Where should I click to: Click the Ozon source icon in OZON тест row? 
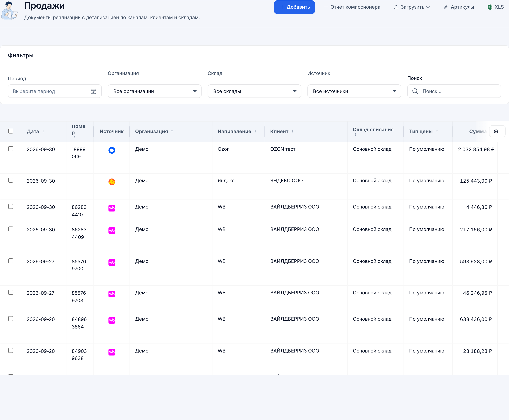(x=112, y=150)
